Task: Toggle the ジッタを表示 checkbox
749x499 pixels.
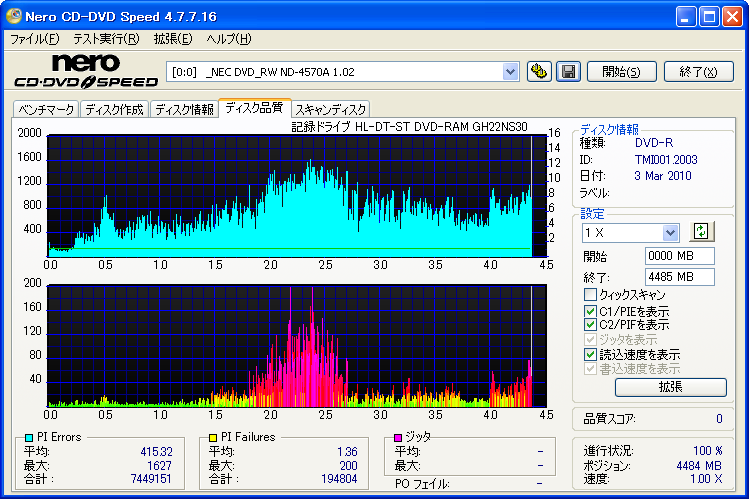Action: (x=590, y=340)
